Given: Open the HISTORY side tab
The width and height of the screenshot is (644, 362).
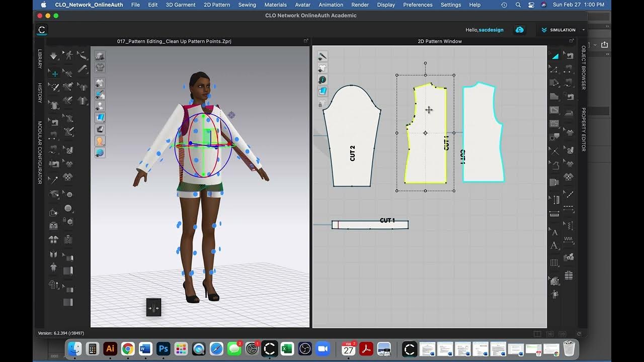Looking at the screenshot, I should [40, 94].
